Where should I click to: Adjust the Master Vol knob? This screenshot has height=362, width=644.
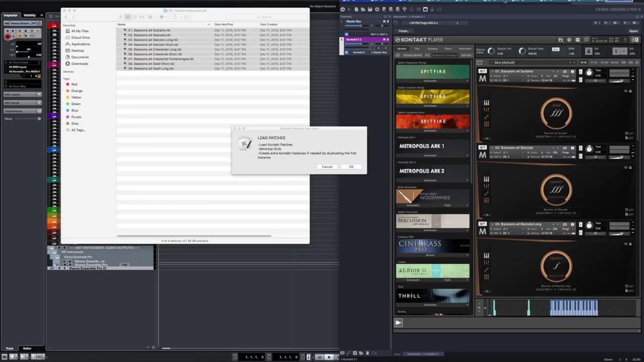point(492,51)
